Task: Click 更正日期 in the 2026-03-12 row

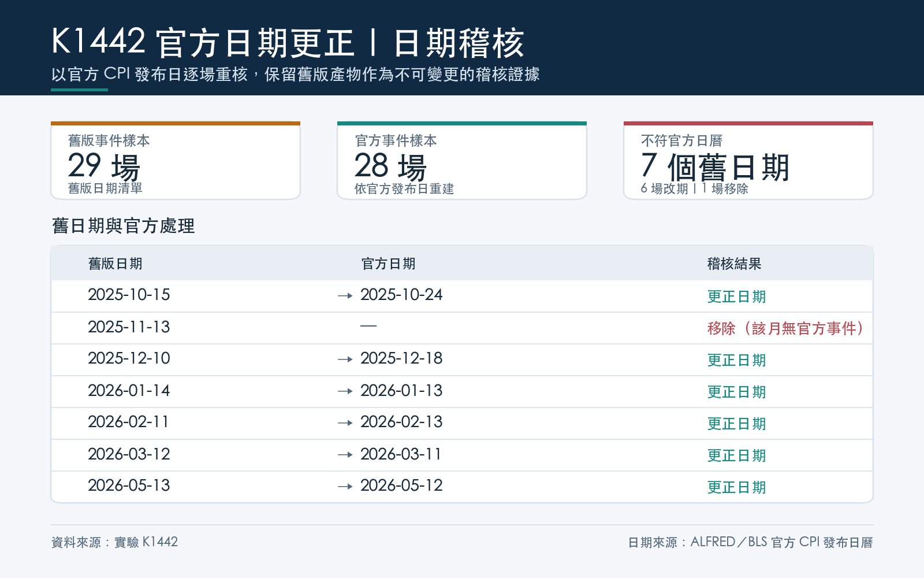Action: point(736,455)
